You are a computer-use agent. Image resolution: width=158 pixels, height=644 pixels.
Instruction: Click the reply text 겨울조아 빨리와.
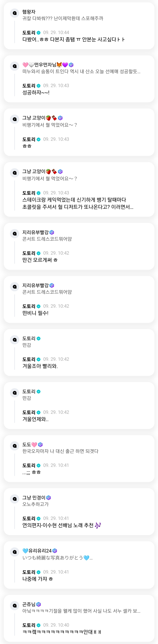[x=40, y=366]
